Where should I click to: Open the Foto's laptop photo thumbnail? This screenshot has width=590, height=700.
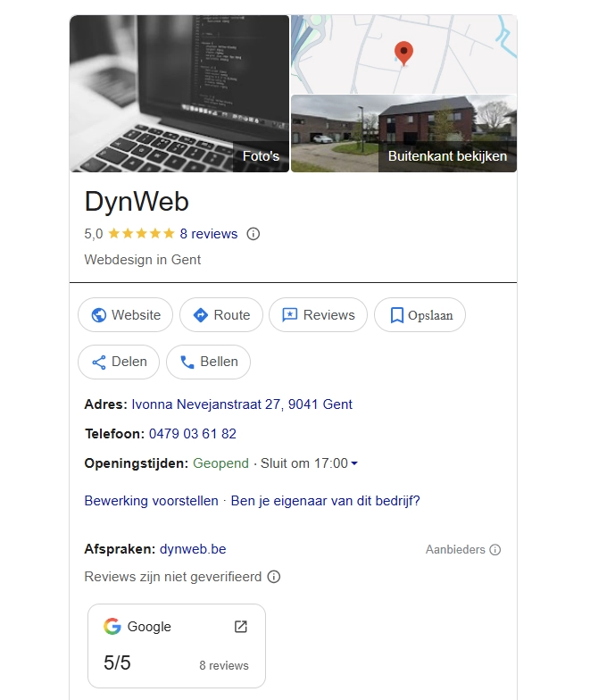[179, 94]
